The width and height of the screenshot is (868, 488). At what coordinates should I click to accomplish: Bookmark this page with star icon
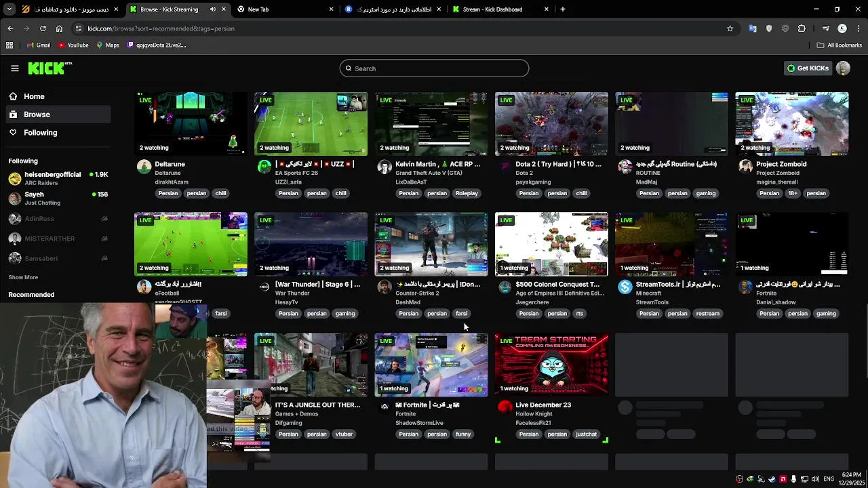pyautogui.click(x=730, y=28)
